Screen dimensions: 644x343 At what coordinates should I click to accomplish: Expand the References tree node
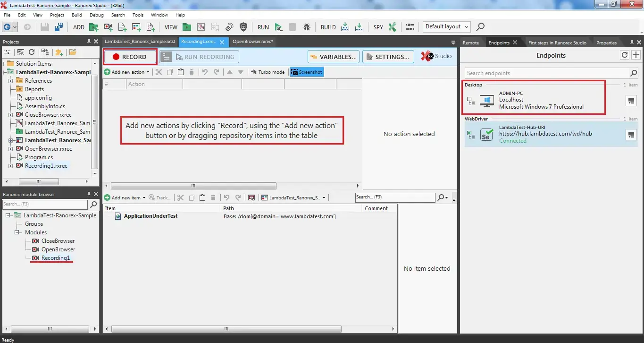click(11, 81)
